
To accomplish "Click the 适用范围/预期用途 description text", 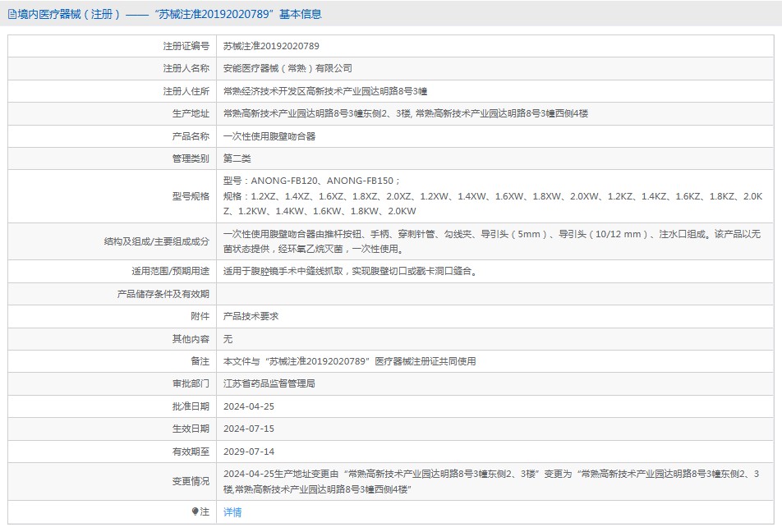I will point(349,271).
